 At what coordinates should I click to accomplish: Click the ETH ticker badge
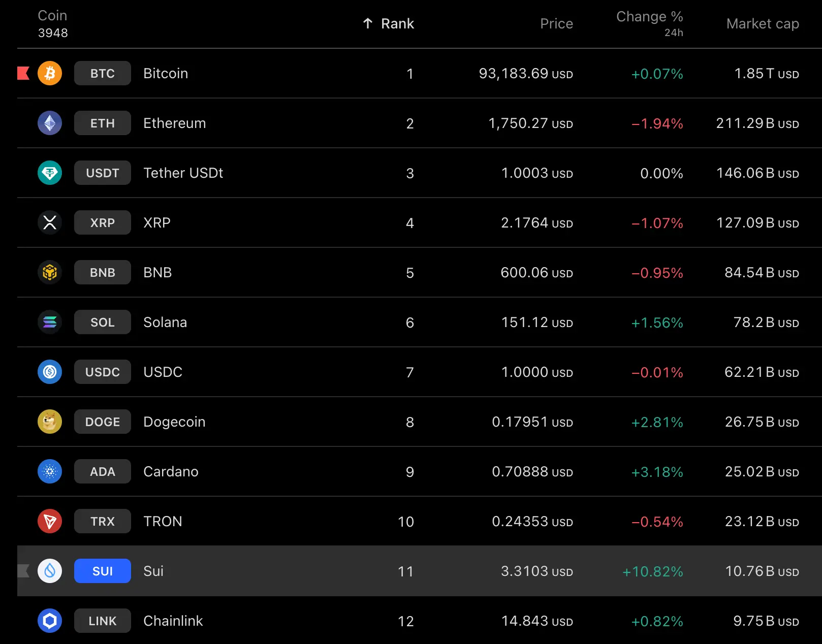pyautogui.click(x=103, y=123)
